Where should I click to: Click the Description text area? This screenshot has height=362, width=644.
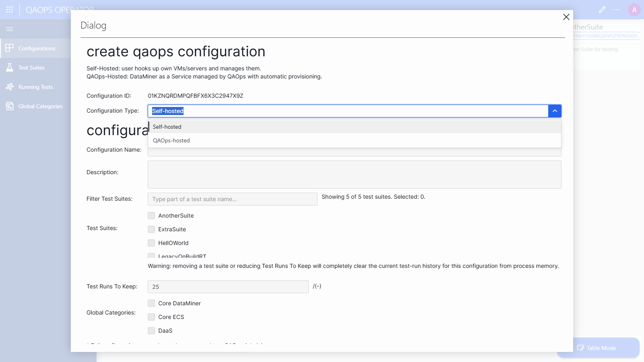pos(355,175)
